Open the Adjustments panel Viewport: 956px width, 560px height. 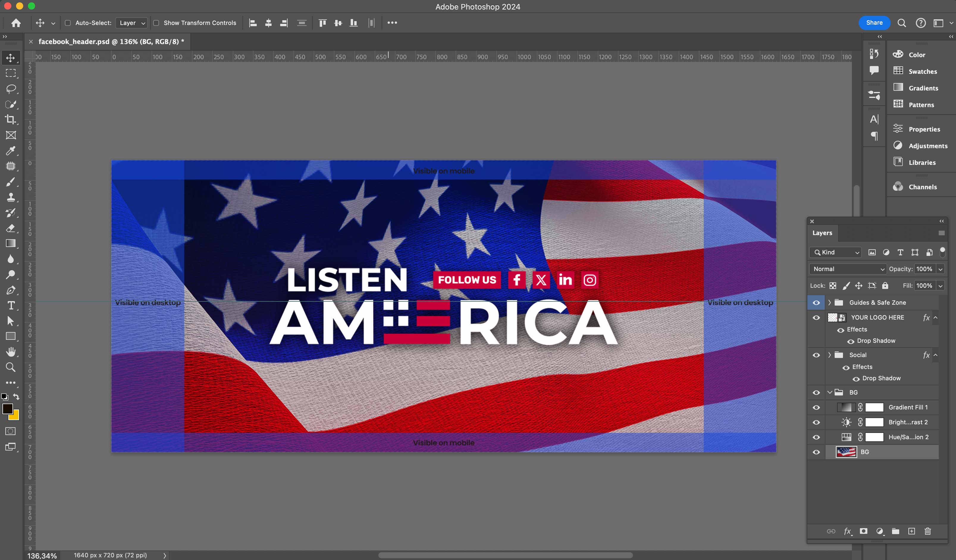(x=927, y=146)
